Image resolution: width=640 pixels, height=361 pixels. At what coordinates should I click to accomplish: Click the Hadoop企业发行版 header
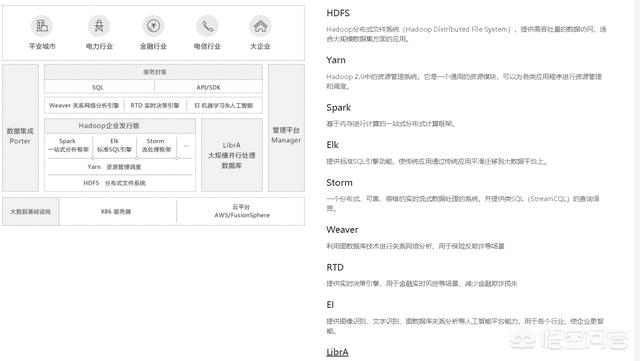click(120, 126)
